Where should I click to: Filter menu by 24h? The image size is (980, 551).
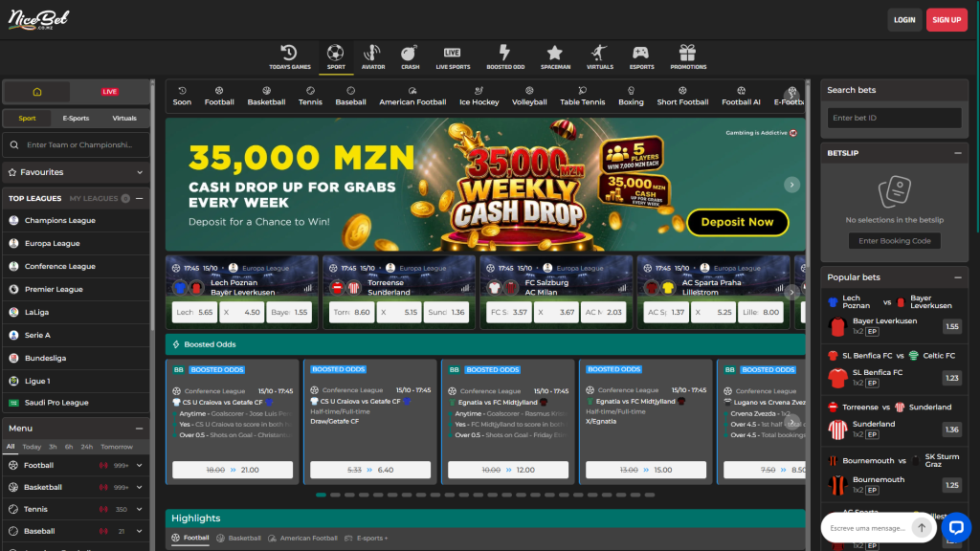[x=86, y=447]
